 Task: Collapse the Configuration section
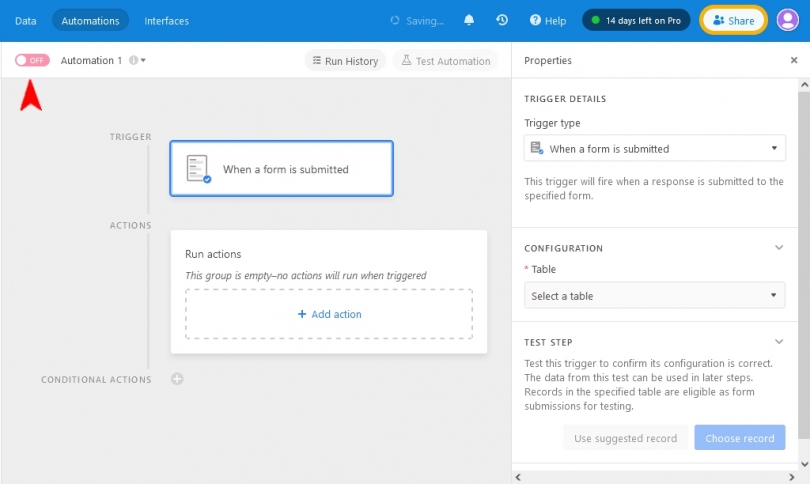[x=779, y=248]
